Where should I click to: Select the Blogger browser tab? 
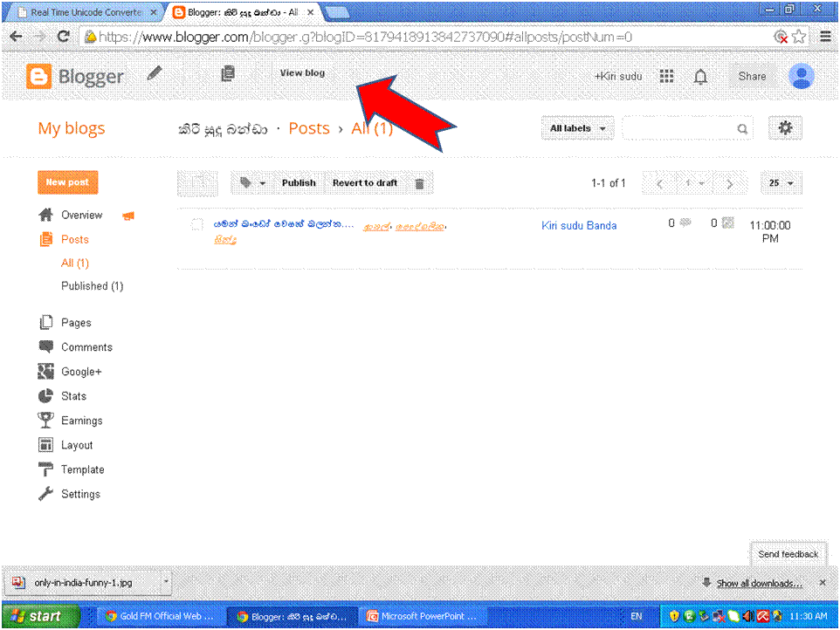tap(244, 11)
